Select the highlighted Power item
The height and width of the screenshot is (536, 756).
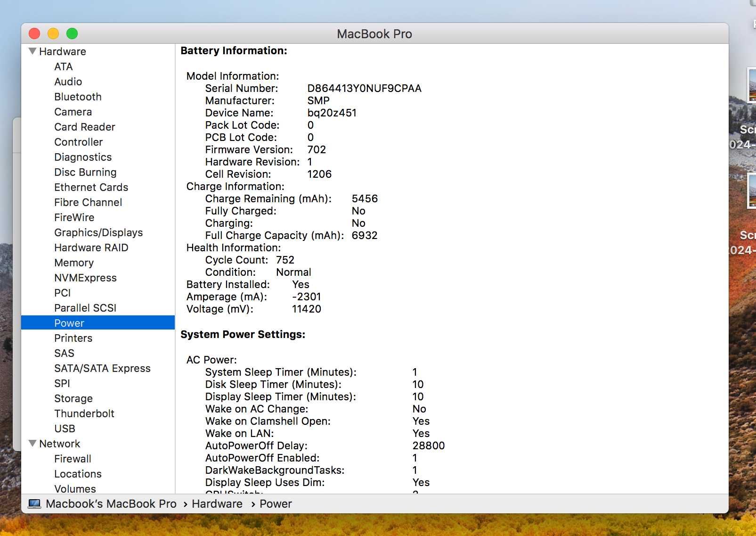coord(98,323)
